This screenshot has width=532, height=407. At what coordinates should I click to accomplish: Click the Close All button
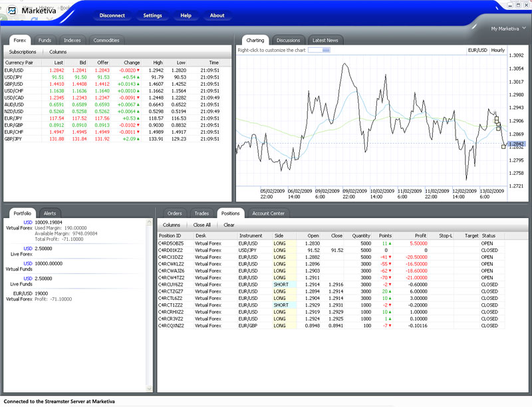pos(202,225)
